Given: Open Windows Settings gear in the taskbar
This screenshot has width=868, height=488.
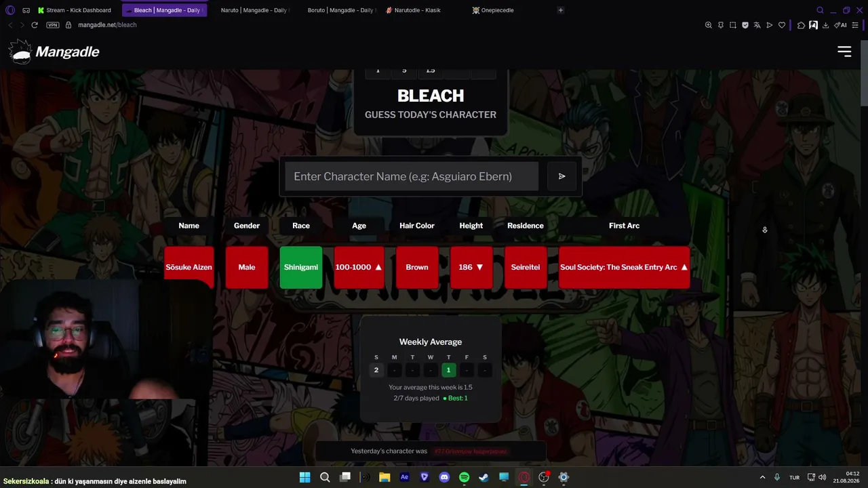Looking at the screenshot, I should 564,477.
